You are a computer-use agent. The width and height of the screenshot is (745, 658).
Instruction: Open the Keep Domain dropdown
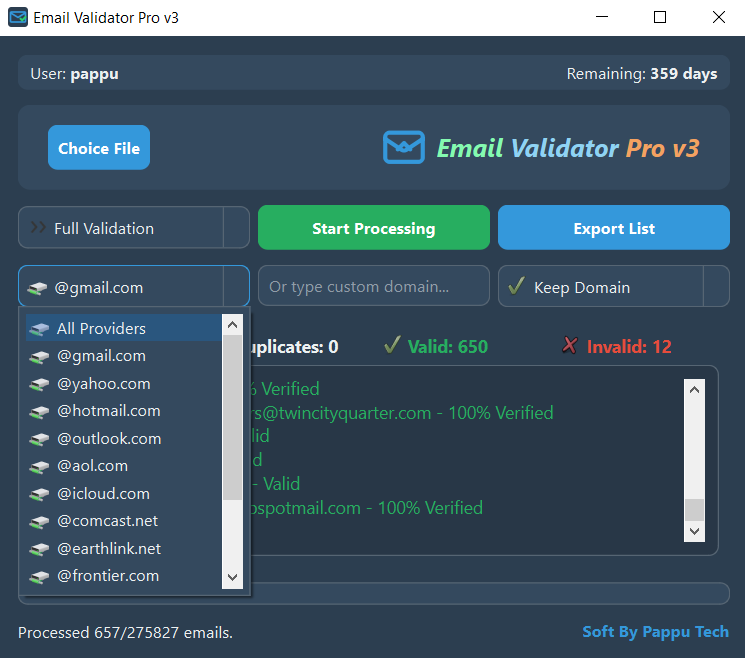tap(716, 287)
